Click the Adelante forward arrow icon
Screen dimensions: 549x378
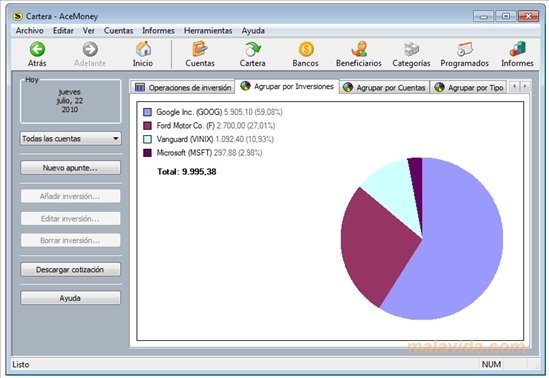(90, 49)
